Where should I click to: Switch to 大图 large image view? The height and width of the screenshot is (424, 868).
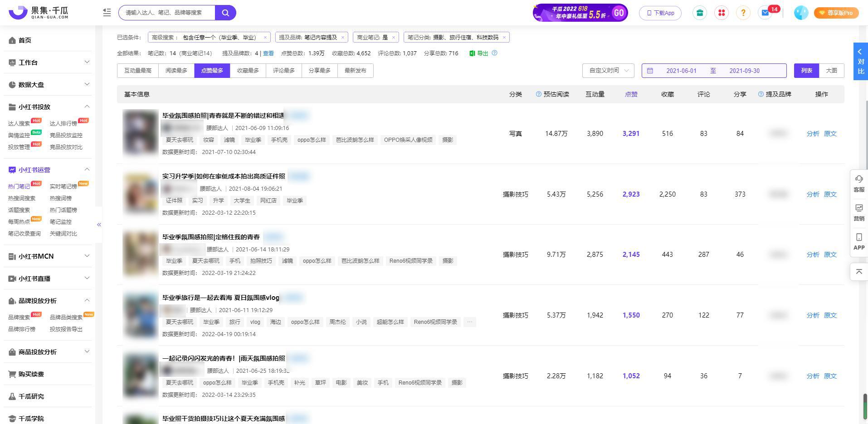point(832,71)
